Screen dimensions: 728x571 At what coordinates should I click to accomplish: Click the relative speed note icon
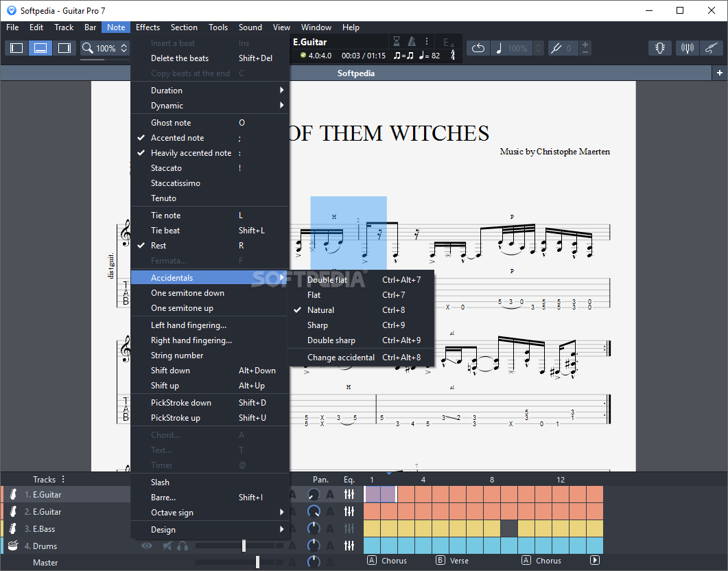pyautogui.click(x=499, y=48)
